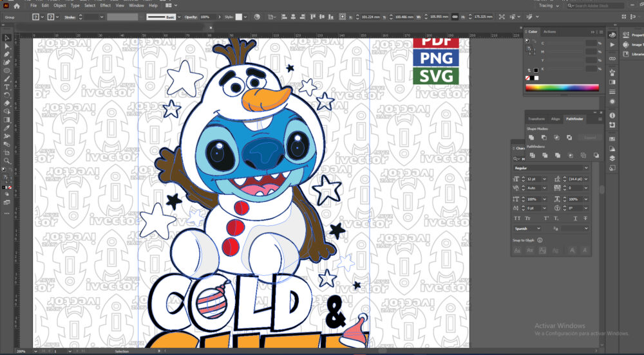Image resolution: width=644 pixels, height=355 pixels.
Task: Switch to the Transform tab
Action: (536, 119)
